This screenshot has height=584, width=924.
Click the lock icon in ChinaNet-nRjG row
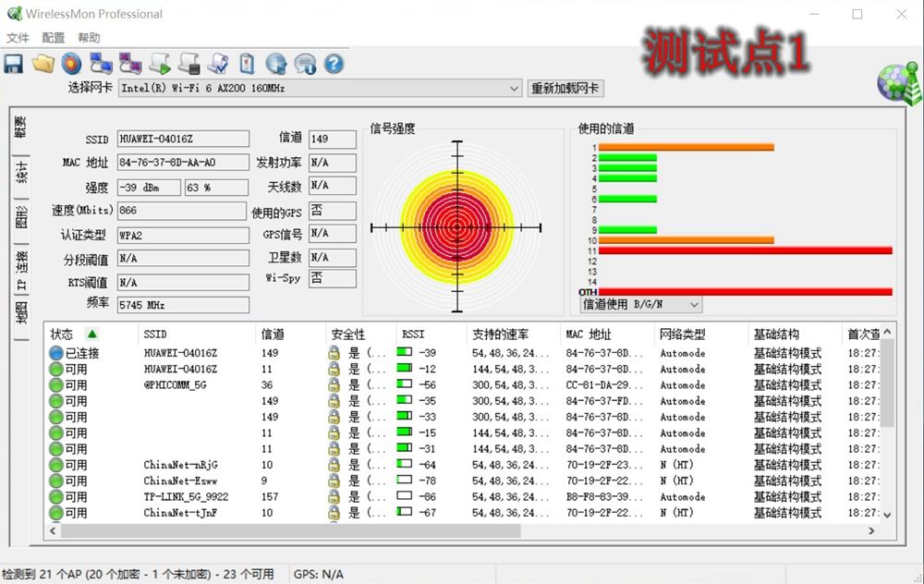pos(334,465)
